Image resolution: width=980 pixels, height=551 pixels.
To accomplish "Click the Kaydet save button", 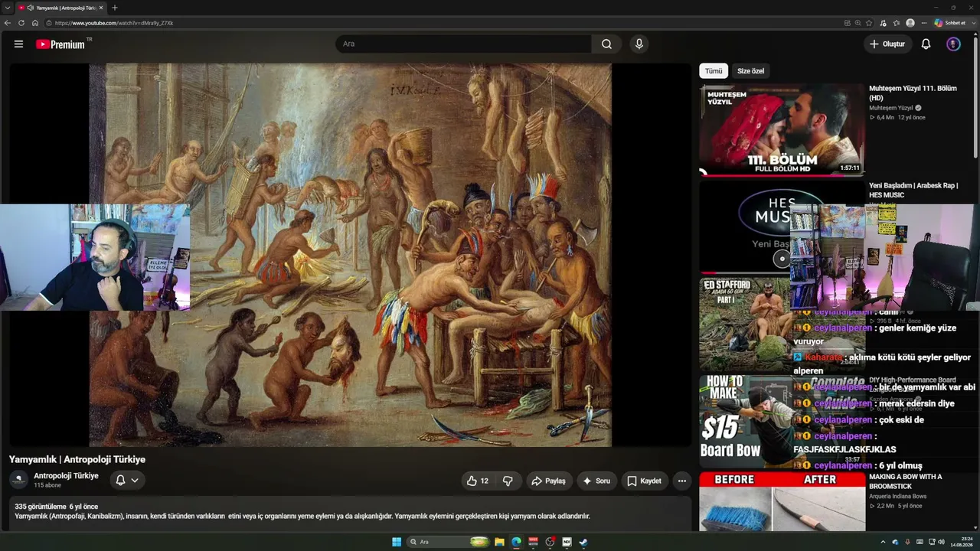I will click(644, 481).
